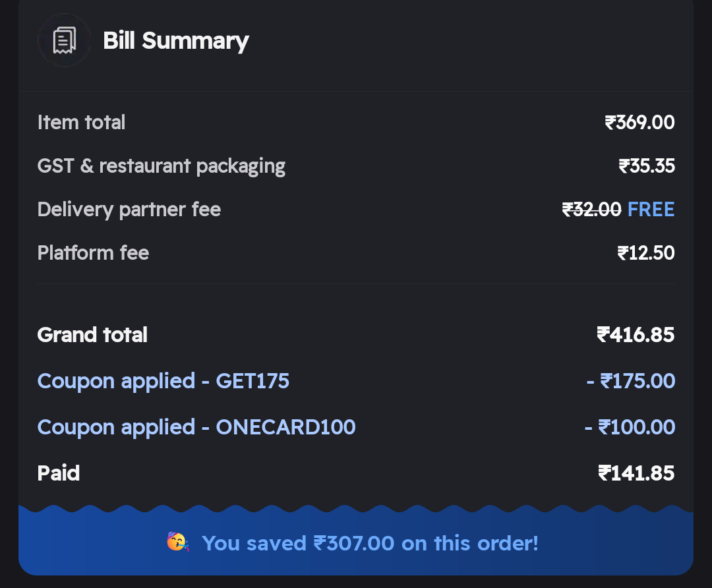Image resolution: width=712 pixels, height=588 pixels.
Task: Click the Platform fee label
Action: [93, 253]
